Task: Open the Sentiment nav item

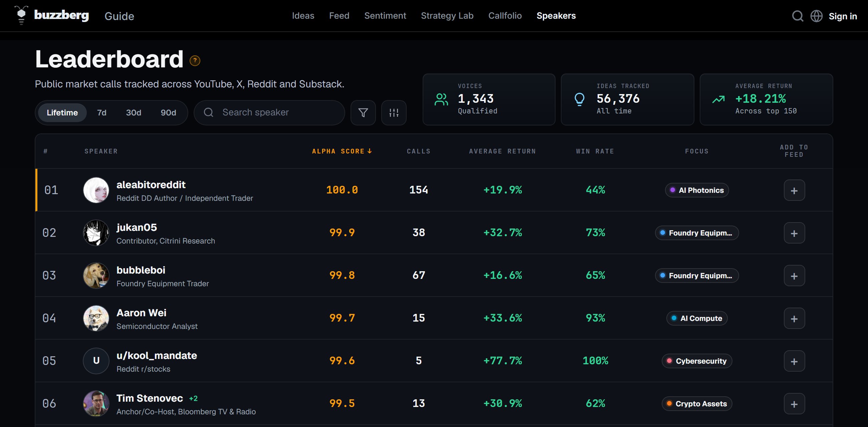Action: pyautogui.click(x=385, y=16)
